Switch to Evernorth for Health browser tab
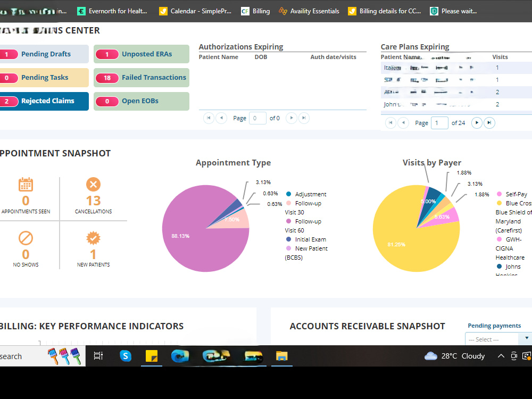Screen dimensions: 532x399 (113, 11)
